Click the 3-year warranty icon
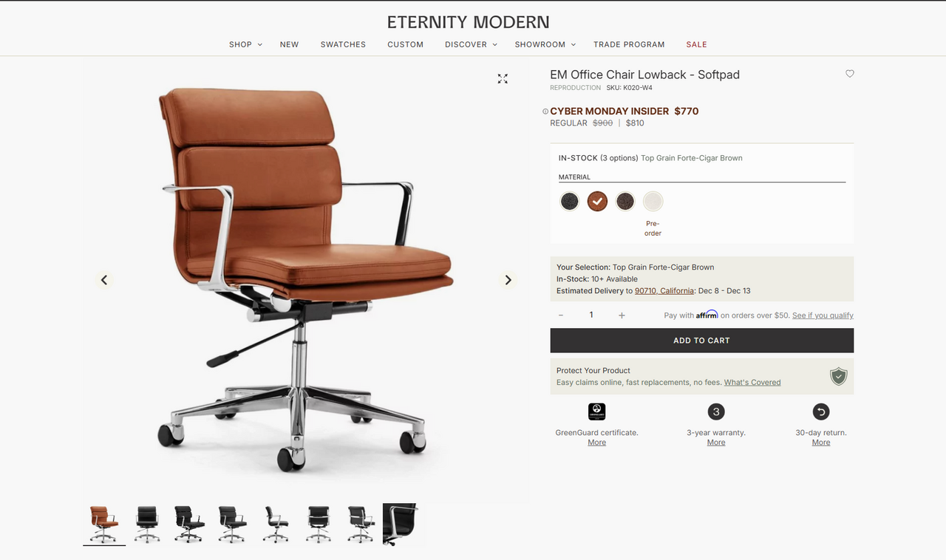The image size is (946, 560). click(x=716, y=412)
